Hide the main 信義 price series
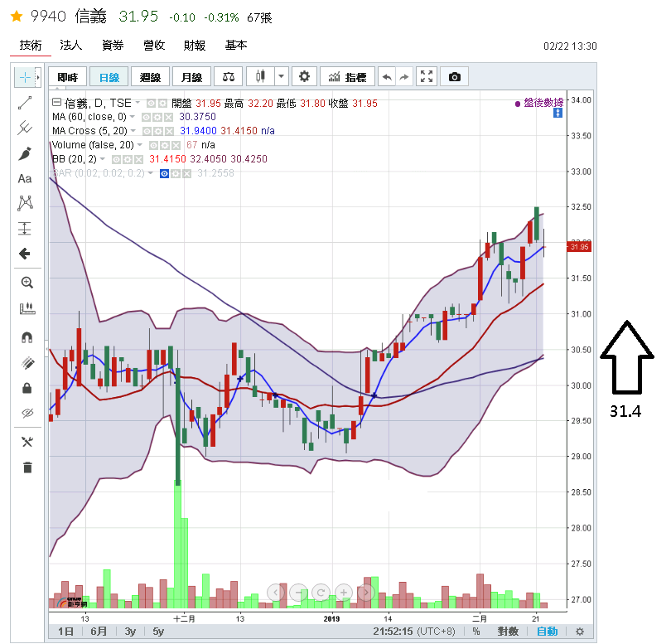Viewport: 671px width, 644px height. click(x=151, y=104)
